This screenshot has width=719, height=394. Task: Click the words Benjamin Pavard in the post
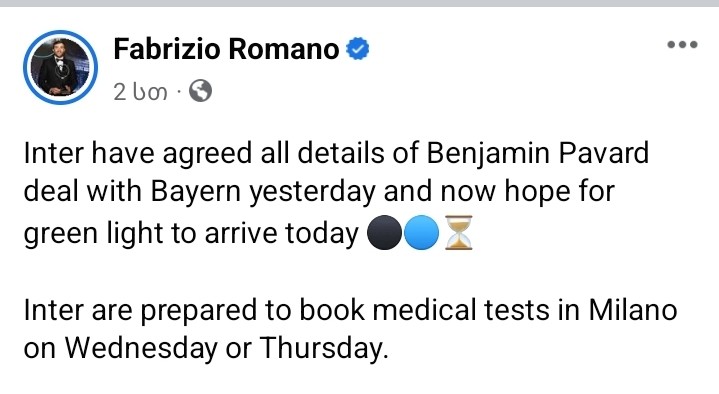(537, 153)
